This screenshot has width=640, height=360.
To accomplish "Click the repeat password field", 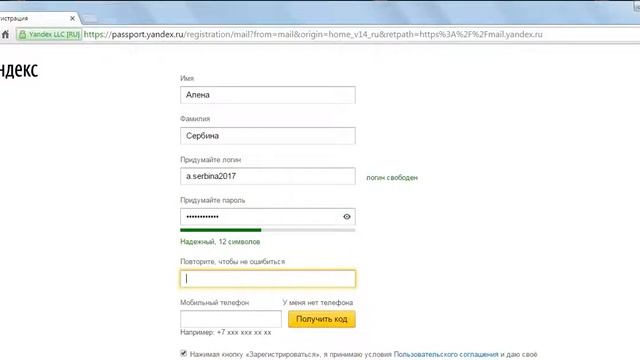I will [268, 279].
